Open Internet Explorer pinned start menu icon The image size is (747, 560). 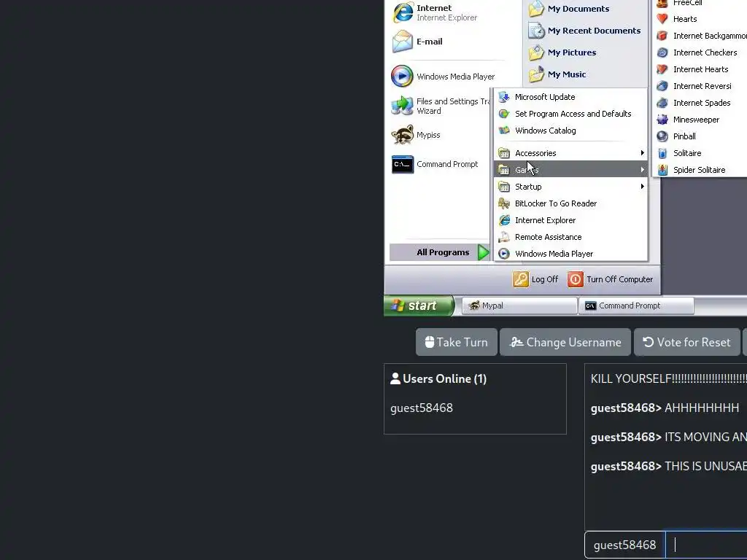tap(403, 12)
